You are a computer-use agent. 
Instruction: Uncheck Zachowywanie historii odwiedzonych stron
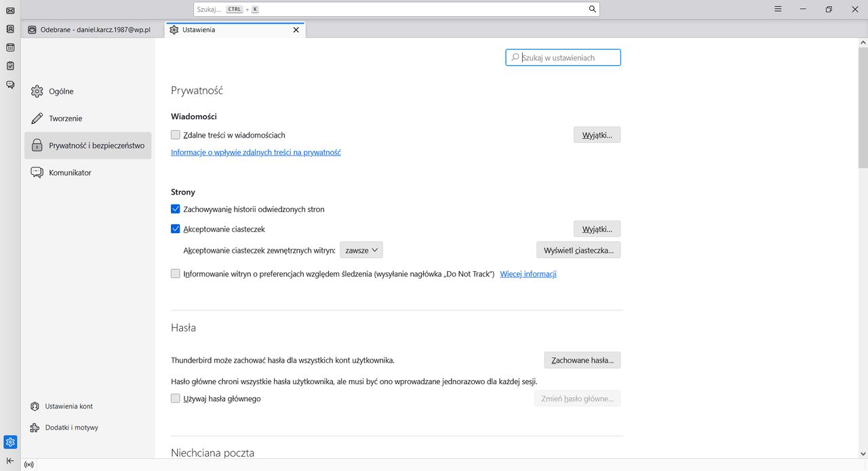coord(176,209)
